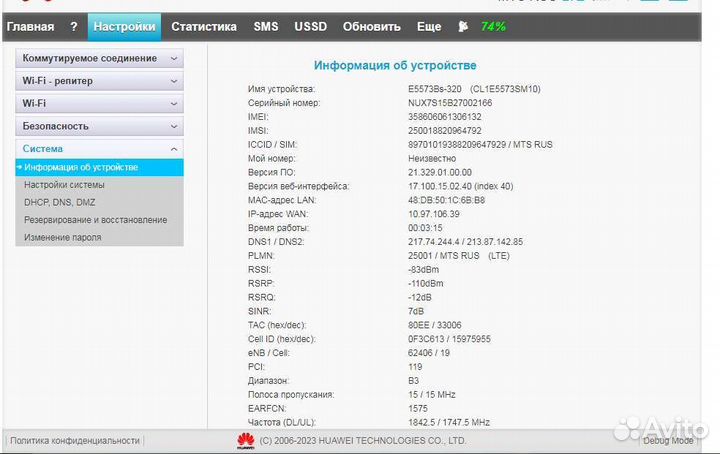
Task: Select Информация об устройстве item
Action: point(99,168)
